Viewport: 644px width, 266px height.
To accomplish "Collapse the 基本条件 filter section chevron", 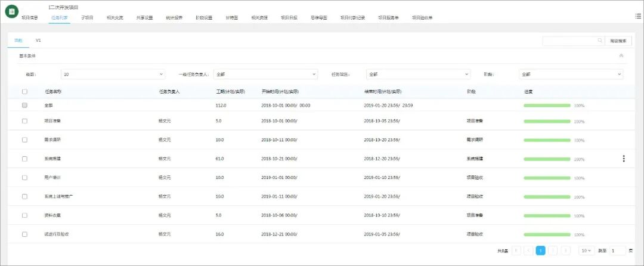I will [621, 55].
